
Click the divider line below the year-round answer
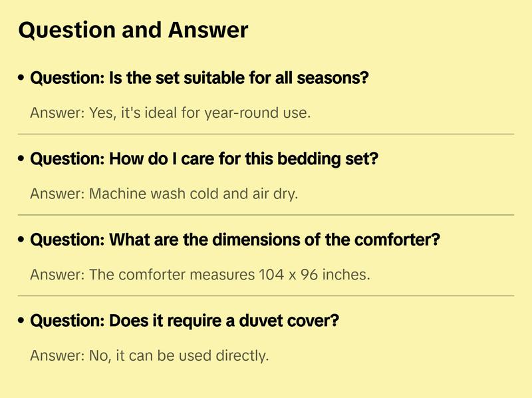point(266,134)
